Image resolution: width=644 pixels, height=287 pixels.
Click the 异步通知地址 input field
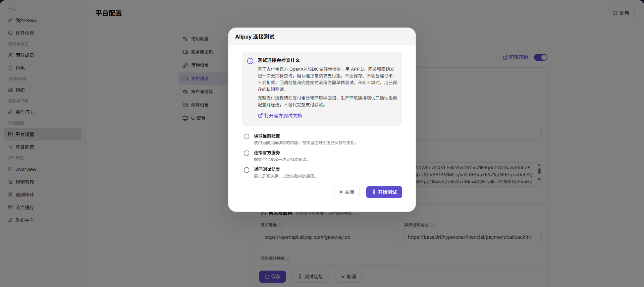473,237
